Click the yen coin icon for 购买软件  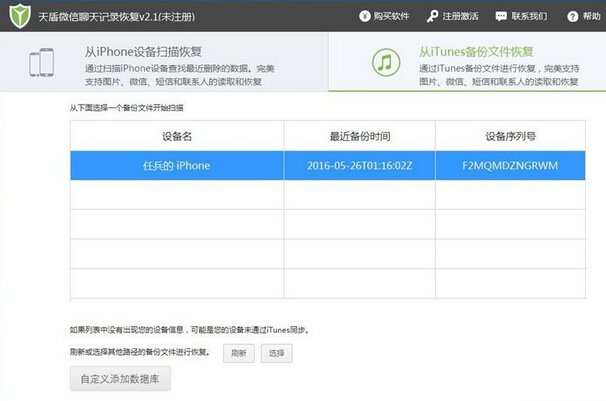click(364, 16)
